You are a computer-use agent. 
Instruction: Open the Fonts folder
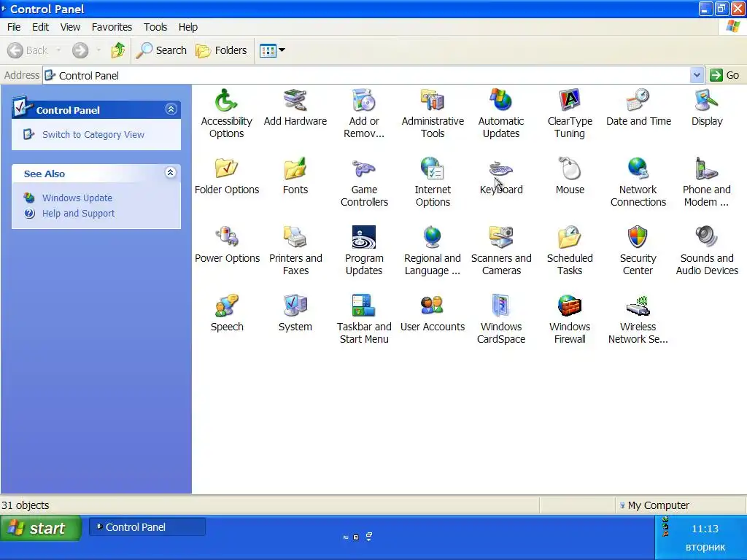coord(295,176)
